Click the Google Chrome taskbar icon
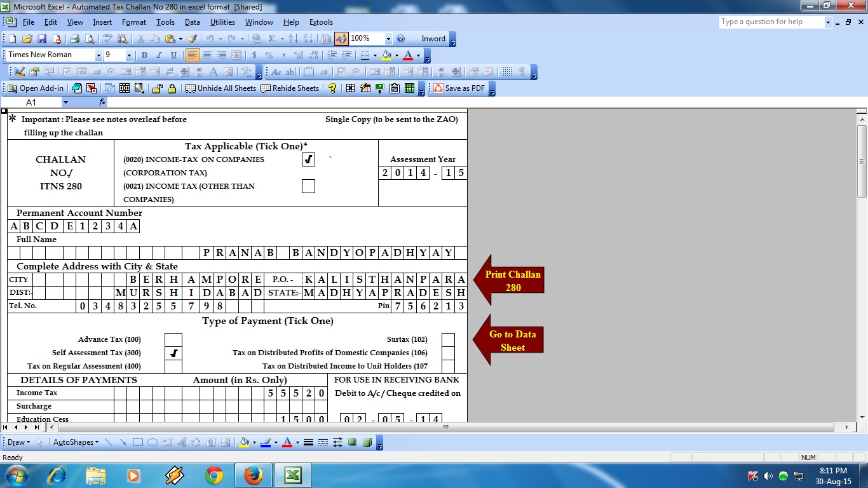Screen dimensions: 868x488 click(x=214, y=475)
